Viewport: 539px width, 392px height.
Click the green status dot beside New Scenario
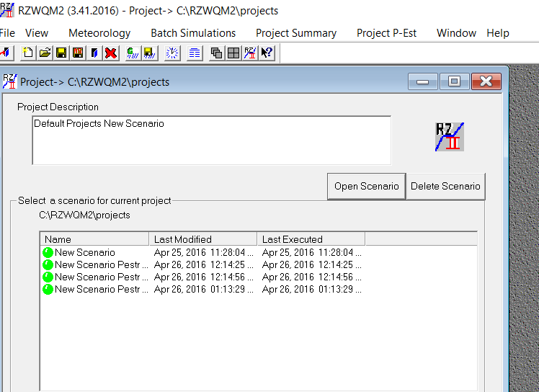[x=48, y=252]
